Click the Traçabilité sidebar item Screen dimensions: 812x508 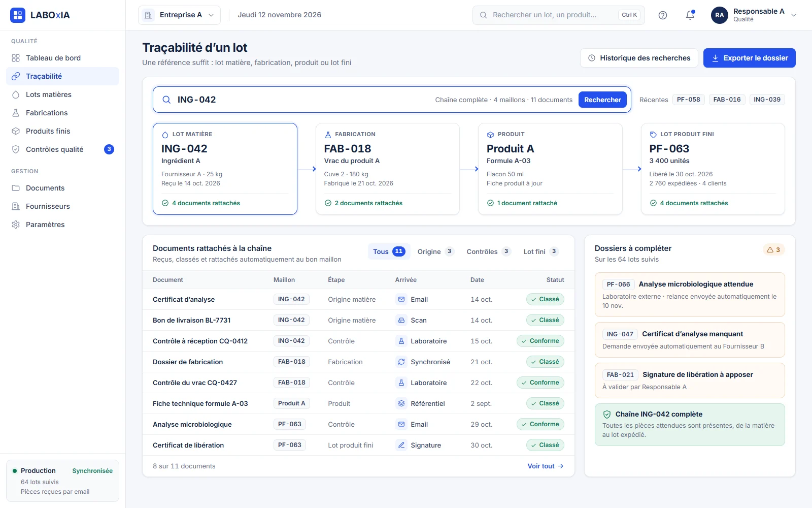(62, 76)
